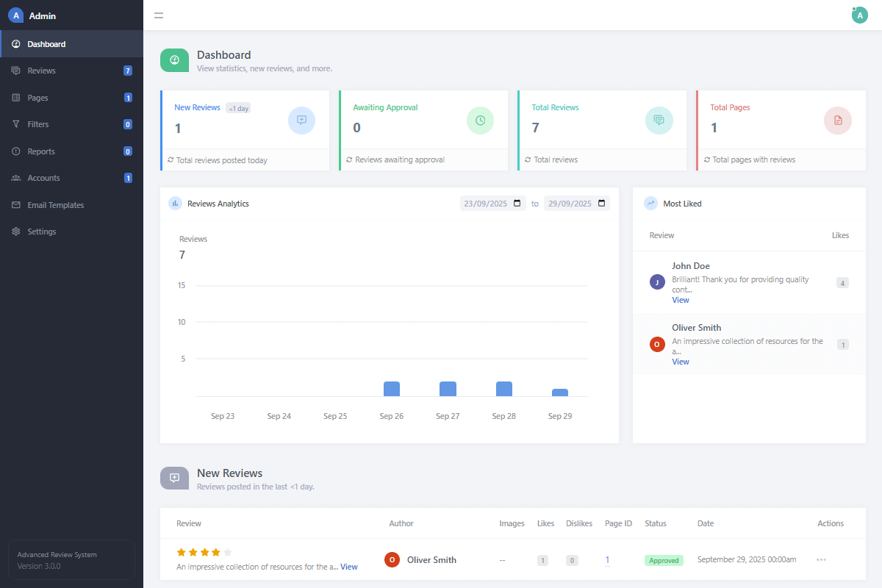
Task: Select the Pages sidebar icon
Action: point(16,97)
